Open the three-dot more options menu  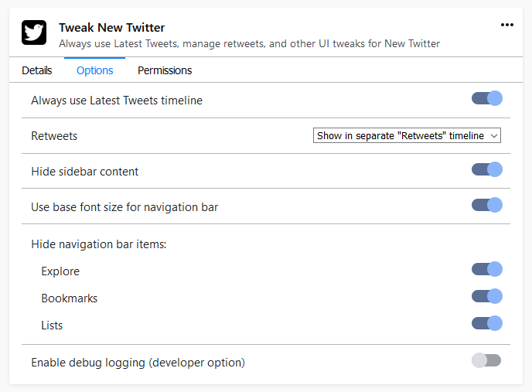click(507, 25)
